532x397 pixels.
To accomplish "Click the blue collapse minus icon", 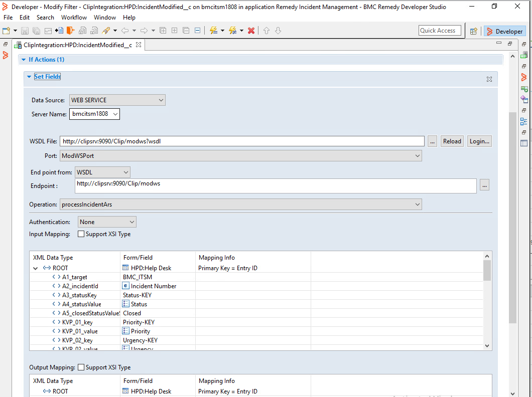I will 197,31.
